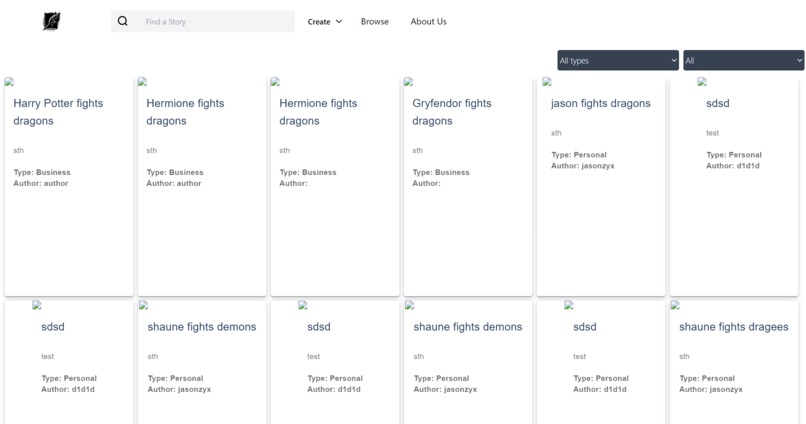Screen dimensions: 806x424
Task: Click 'sth' description on Harry Potter card
Action: pos(19,151)
